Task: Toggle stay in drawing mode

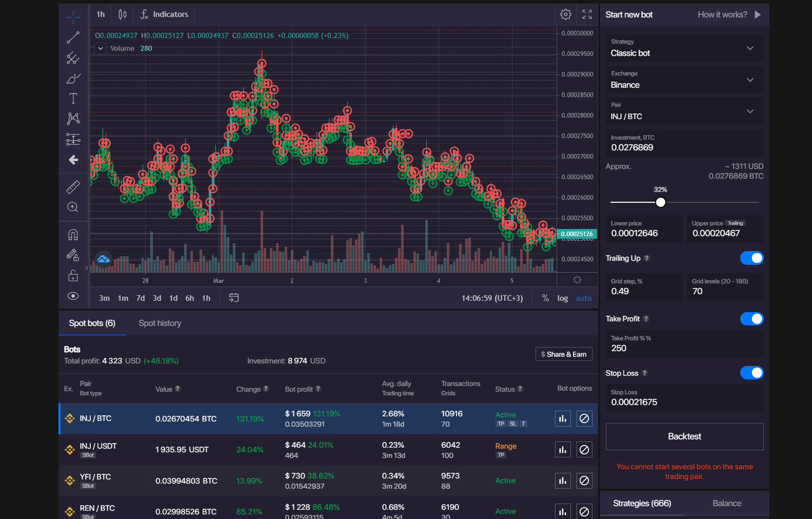Action: [73, 255]
